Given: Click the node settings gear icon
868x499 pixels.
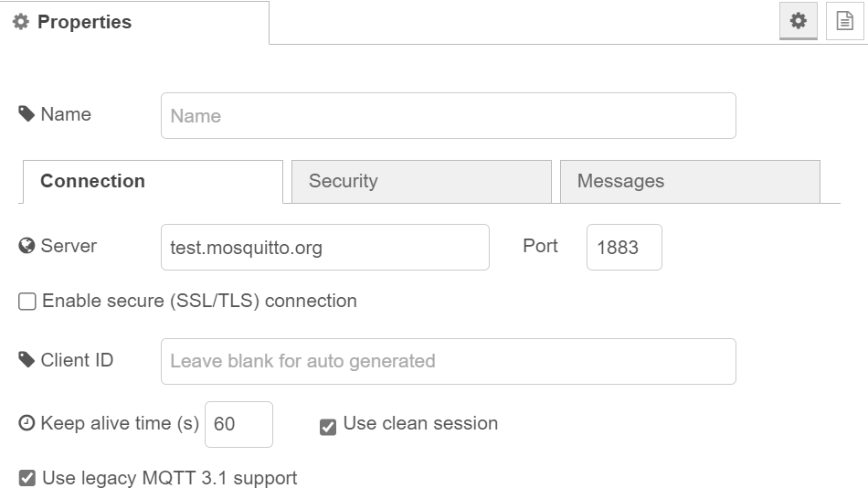Looking at the screenshot, I should coord(799,21).
